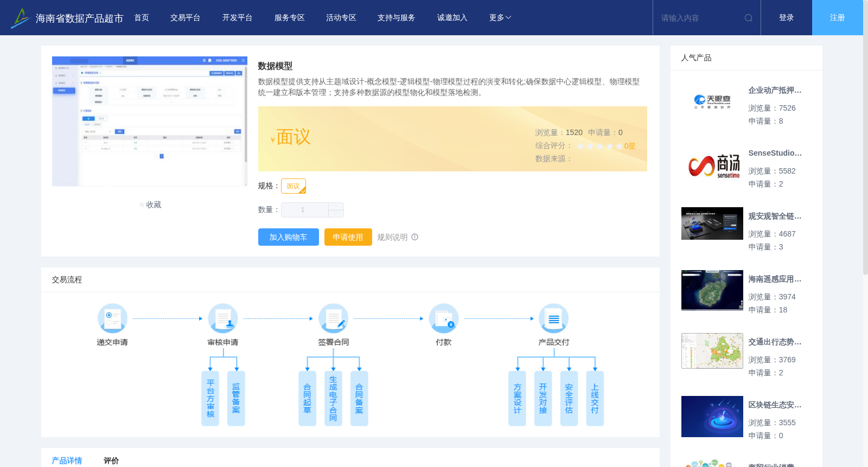Open the SenseStudio product title

point(775,153)
